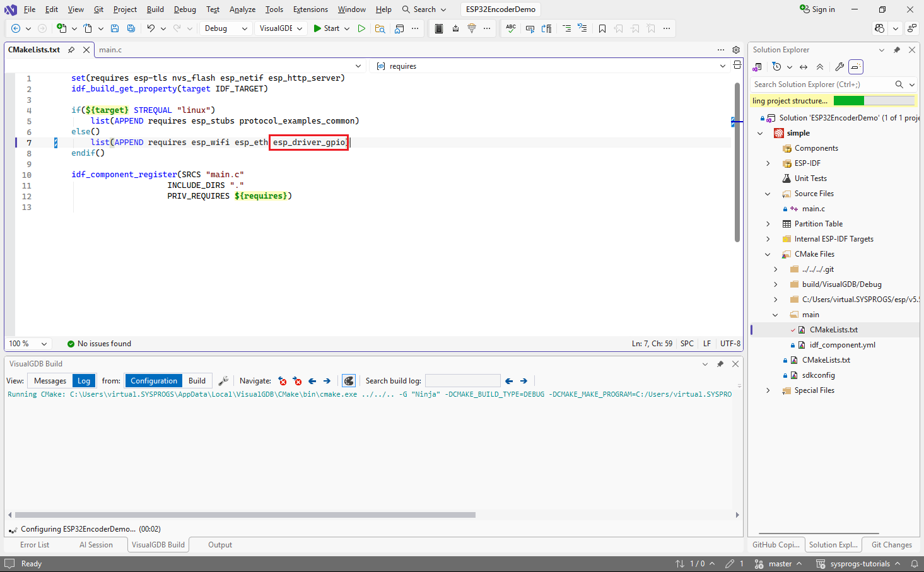Toggle build log source to Build
The width and height of the screenshot is (924, 572).
coord(197,381)
